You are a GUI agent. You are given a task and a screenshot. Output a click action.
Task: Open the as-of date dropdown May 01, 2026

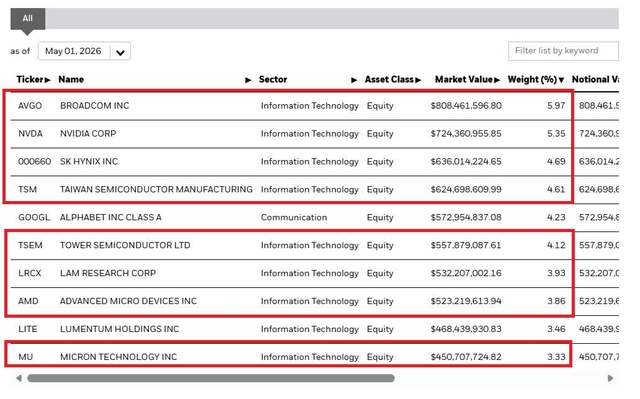[x=84, y=51]
